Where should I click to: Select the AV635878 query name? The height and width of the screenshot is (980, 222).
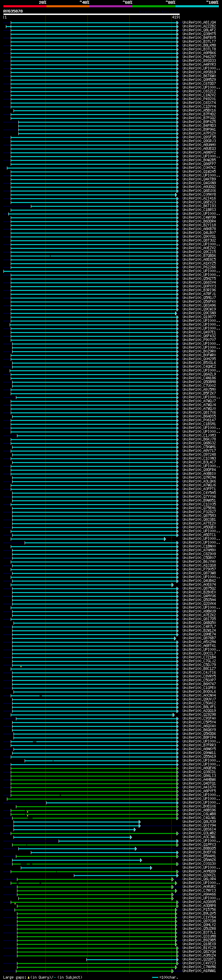[x=13, y=11]
